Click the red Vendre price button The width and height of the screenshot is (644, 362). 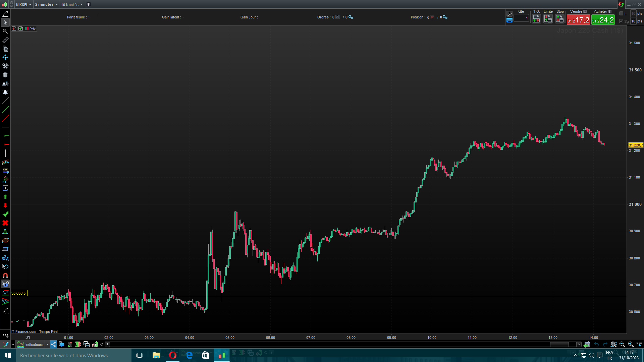point(578,20)
